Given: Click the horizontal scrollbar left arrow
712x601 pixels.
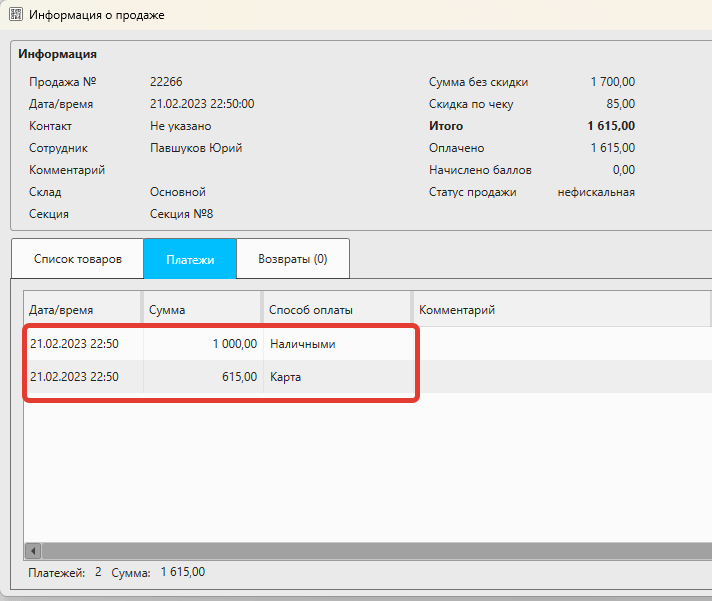Looking at the screenshot, I should 32,551.
